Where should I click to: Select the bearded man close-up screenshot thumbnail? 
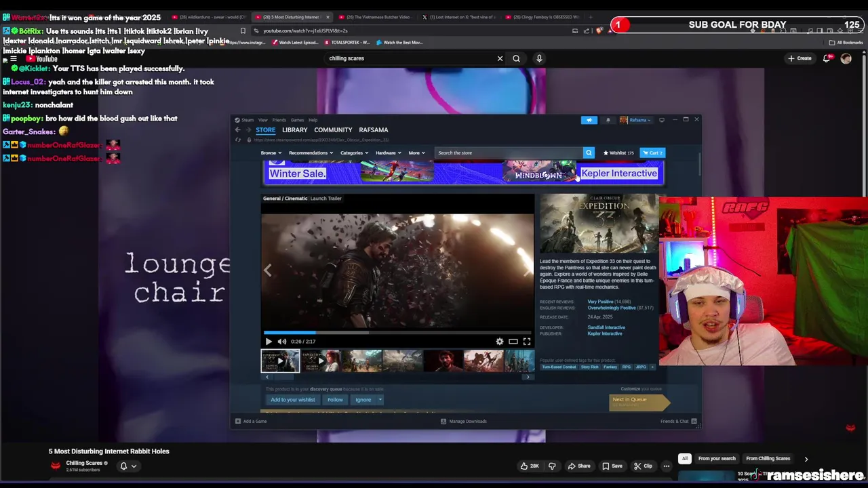(443, 361)
